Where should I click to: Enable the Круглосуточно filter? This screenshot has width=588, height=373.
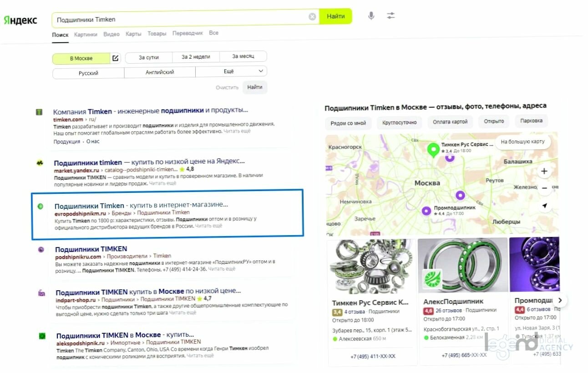[399, 122]
